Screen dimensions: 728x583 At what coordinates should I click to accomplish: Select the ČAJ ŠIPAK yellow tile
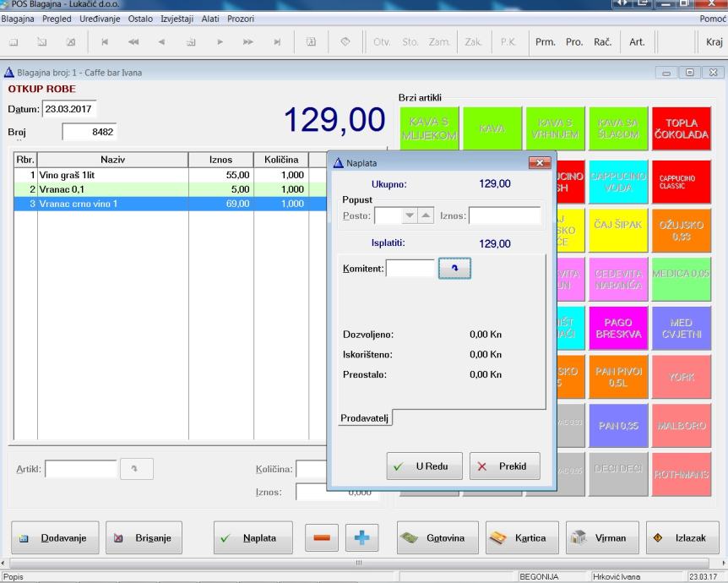tap(618, 231)
